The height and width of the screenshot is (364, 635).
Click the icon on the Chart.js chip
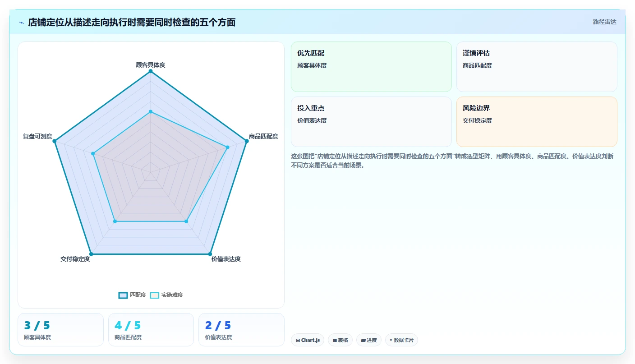tap(298, 340)
